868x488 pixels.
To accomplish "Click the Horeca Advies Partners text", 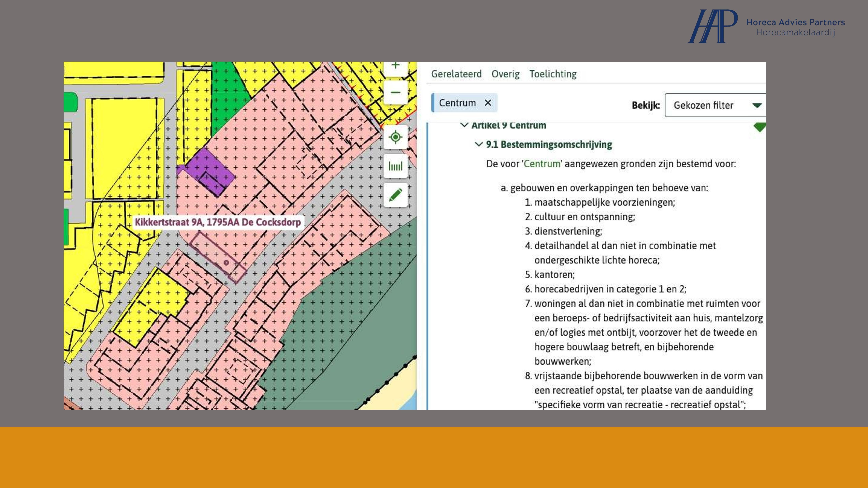I will (795, 22).
